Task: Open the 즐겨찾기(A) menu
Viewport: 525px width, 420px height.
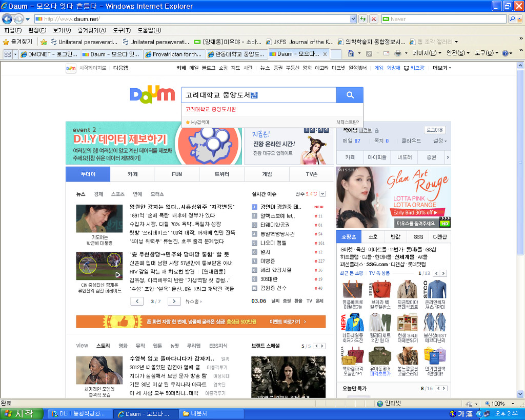Action: 92,30
